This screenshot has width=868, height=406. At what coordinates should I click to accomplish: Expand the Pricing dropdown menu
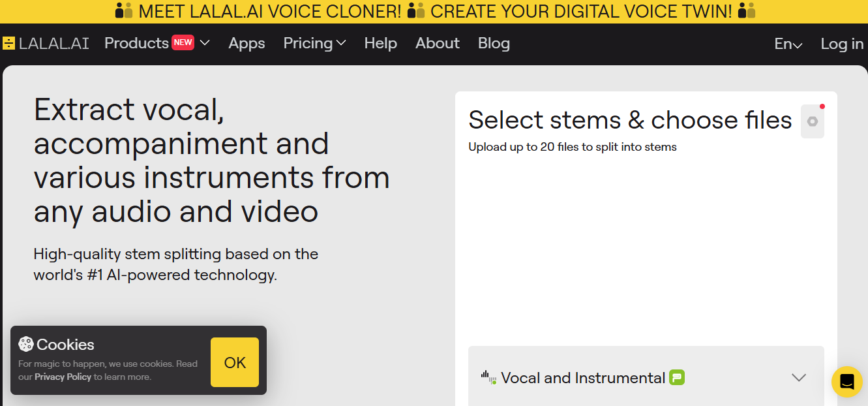[314, 43]
